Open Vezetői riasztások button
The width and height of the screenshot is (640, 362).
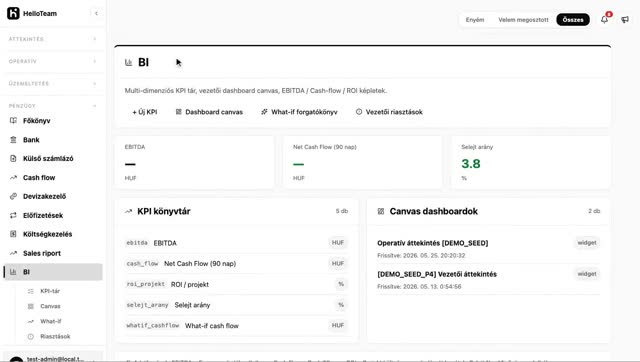[x=389, y=112]
